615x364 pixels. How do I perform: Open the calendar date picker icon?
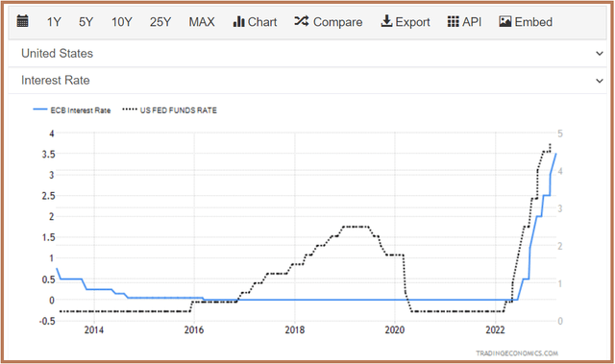coord(23,21)
